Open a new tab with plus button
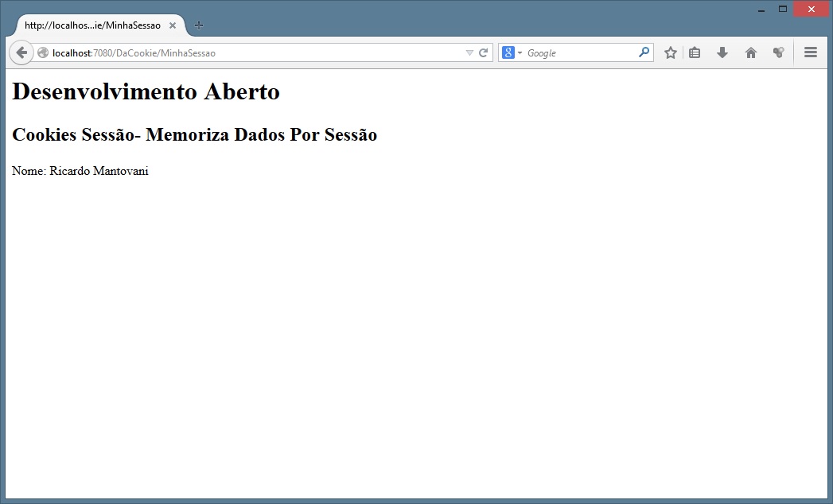This screenshot has height=504, width=833. pyautogui.click(x=199, y=25)
